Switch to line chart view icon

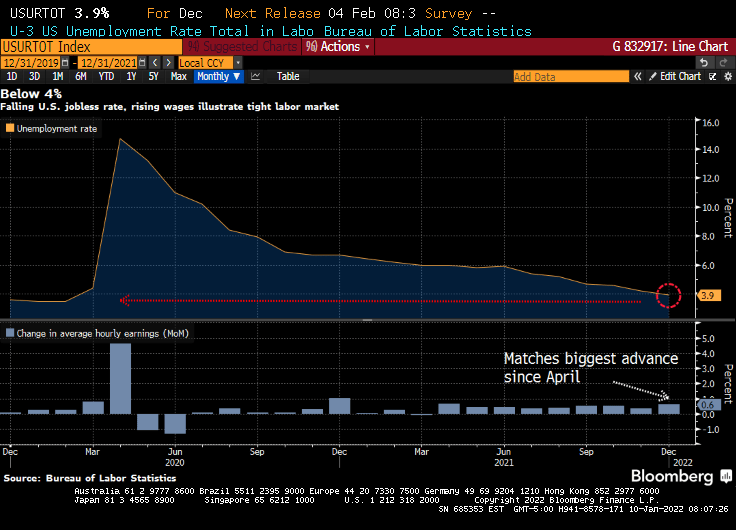point(256,76)
